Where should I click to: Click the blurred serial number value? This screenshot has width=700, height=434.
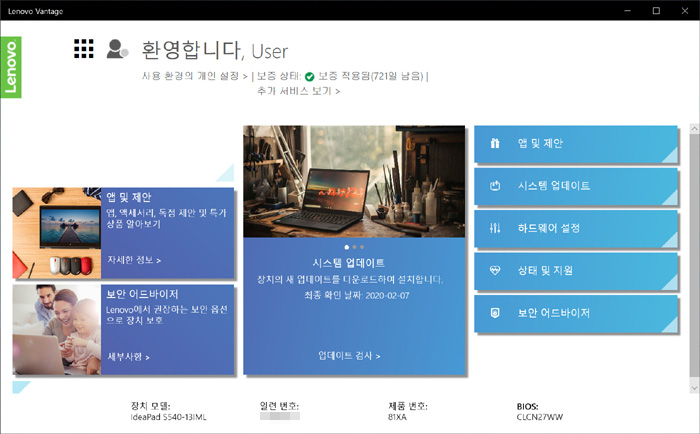pyautogui.click(x=280, y=417)
